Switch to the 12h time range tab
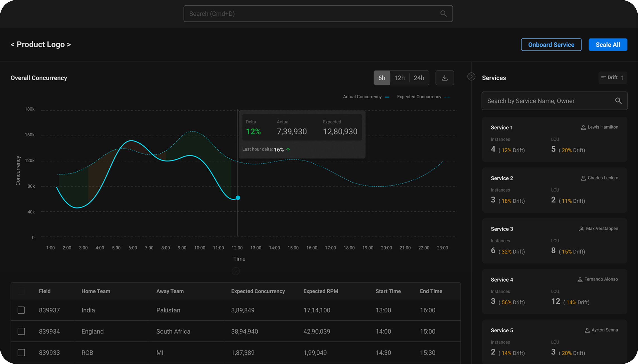 (400, 78)
